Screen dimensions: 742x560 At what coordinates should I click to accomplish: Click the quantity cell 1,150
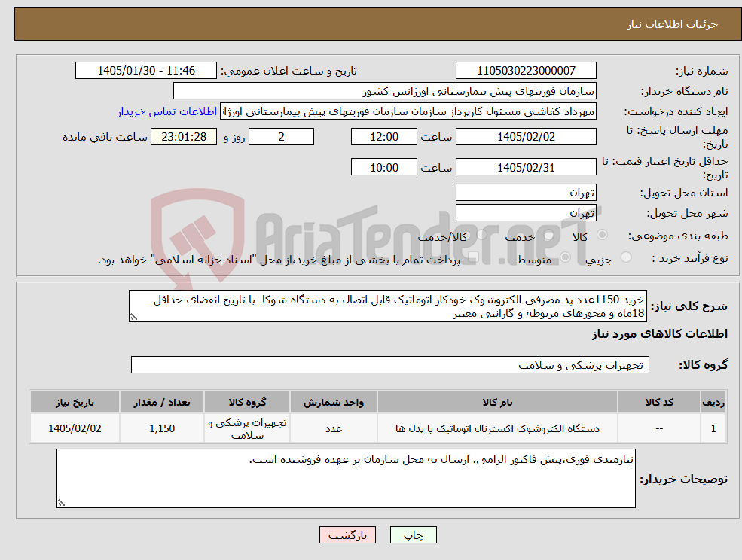(x=162, y=428)
